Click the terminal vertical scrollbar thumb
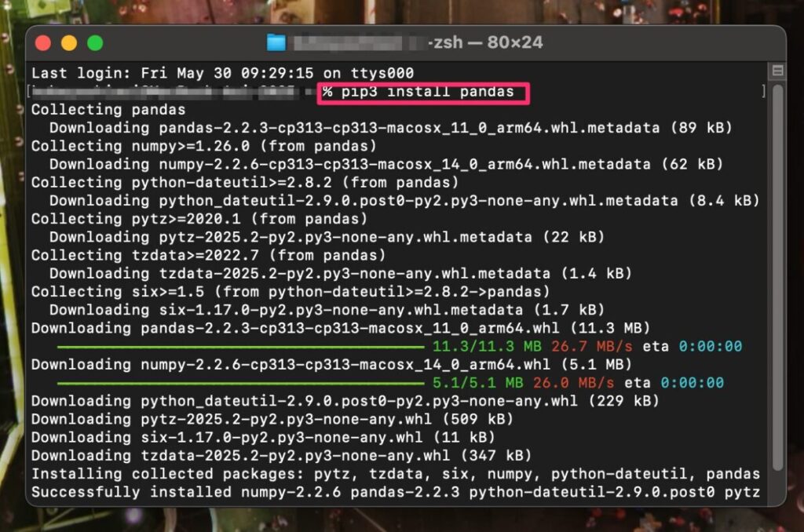 (x=777, y=277)
